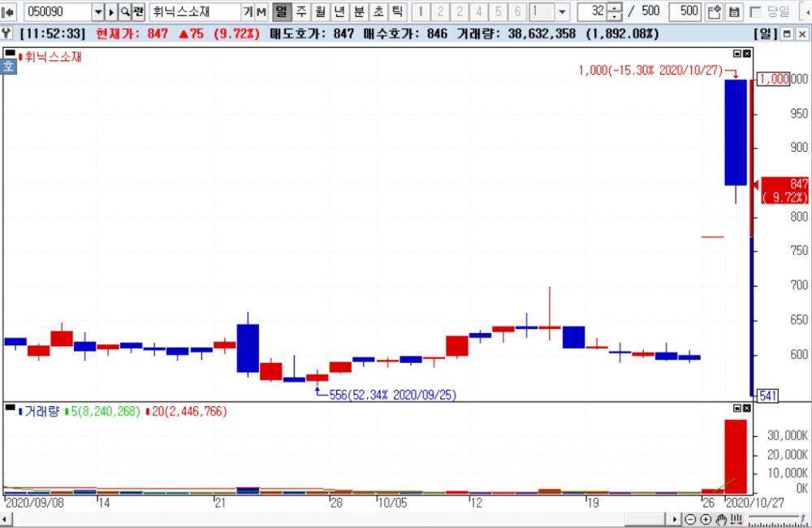
Task: Increase candle count with up stepper
Action: click(x=614, y=7)
